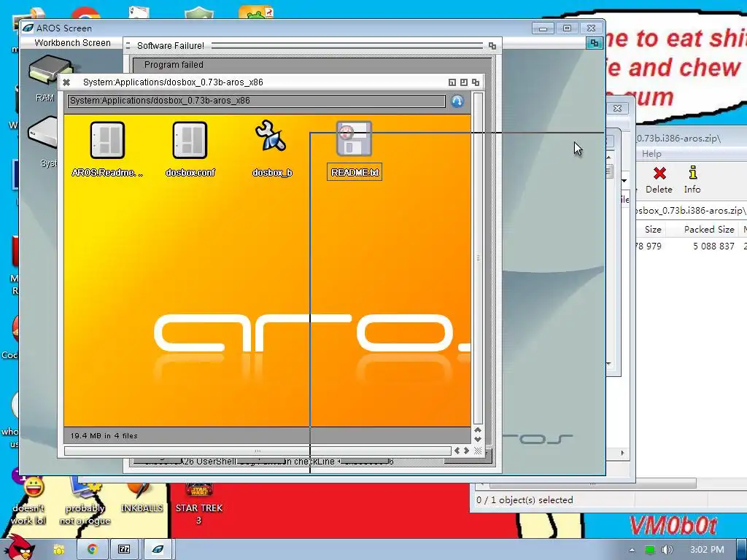
Task: Click the dosbox drawer iconify gadget
Action: (452, 82)
